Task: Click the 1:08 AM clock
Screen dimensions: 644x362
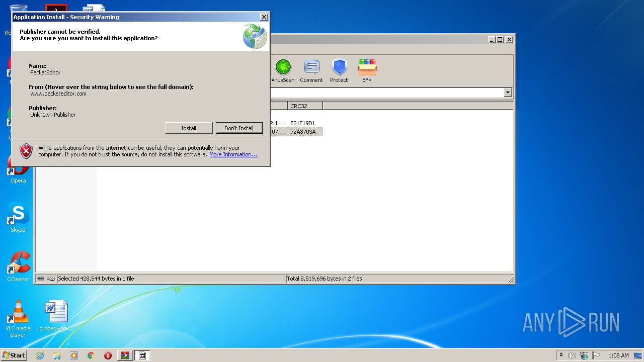Action: pos(618,355)
